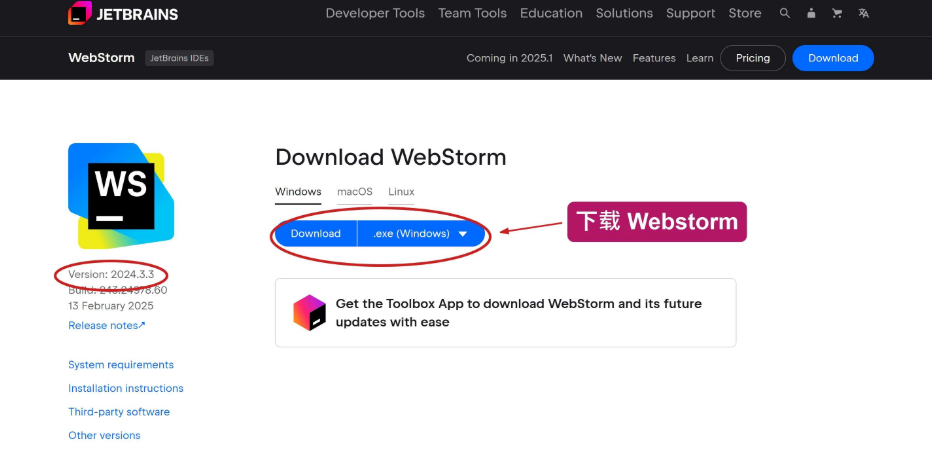This screenshot has height=454, width=932.
Task: Click the language translate icon
Action: click(x=863, y=13)
